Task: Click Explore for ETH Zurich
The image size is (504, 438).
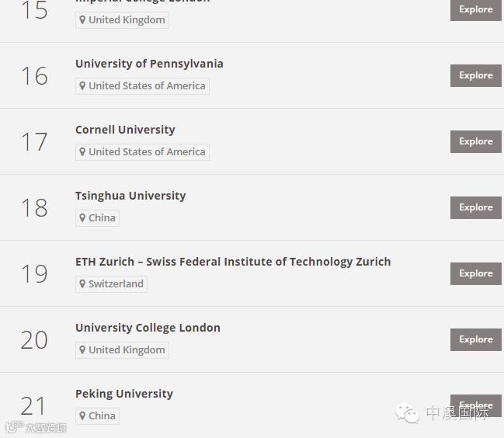Action: [476, 274]
